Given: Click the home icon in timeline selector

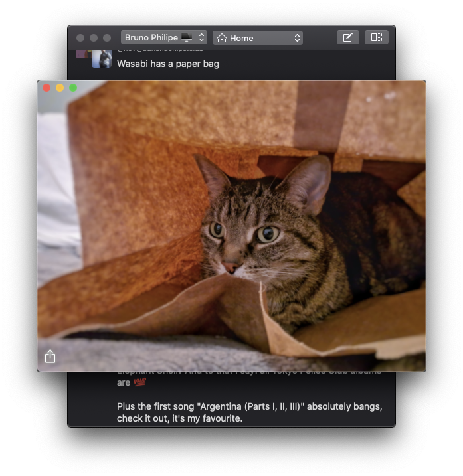Looking at the screenshot, I should coord(222,39).
